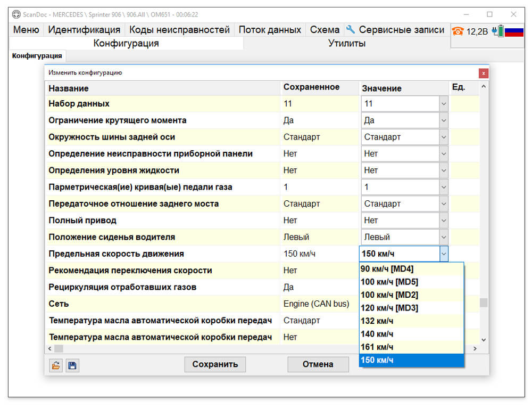Open Положение сиденья водителя dropdown
The image size is (532, 408).
pos(444,237)
